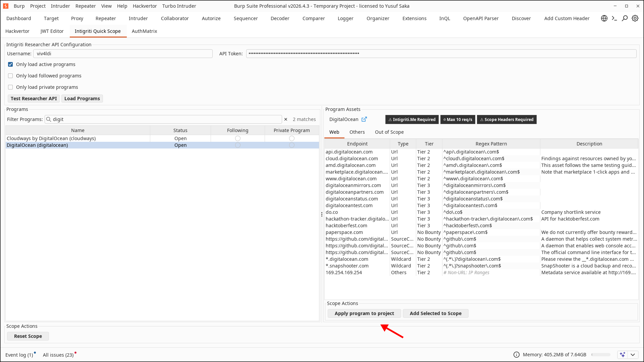Open the Add Custom Header tab
Screen dimensions: 644x362
pyautogui.click(x=567, y=18)
